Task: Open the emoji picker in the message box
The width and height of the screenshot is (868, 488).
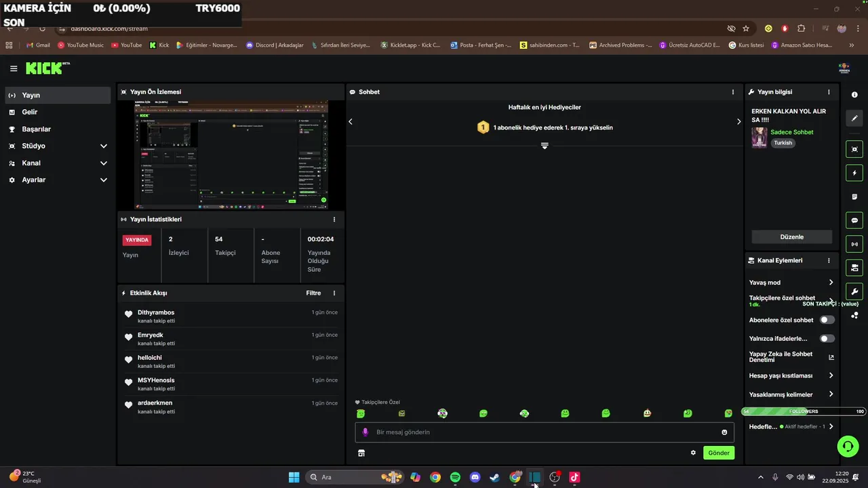Action: point(724,432)
